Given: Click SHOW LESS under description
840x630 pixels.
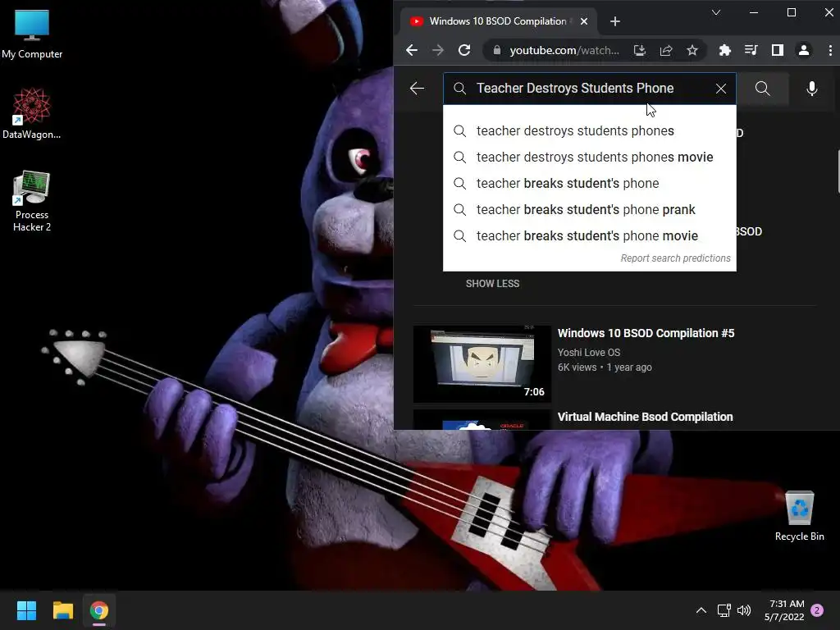Looking at the screenshot, I should [x=492, y=283].
